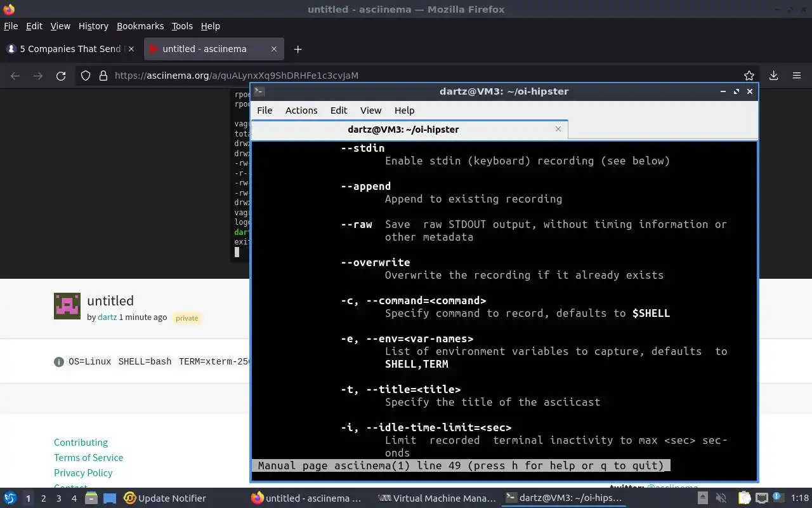Open dartz author profile link
This screenshot has width=812, height=508.
pyautogui.click(x=107, y=317)
